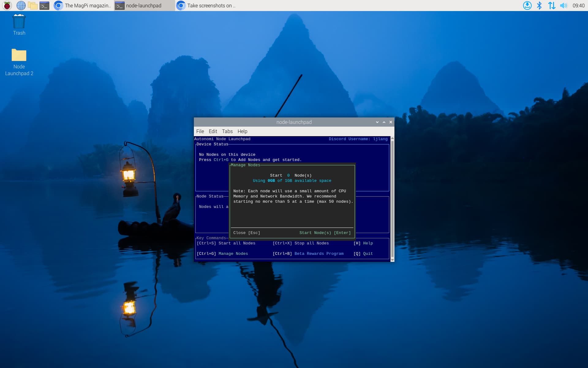Open the Edit menu

(x=213, y=131)
